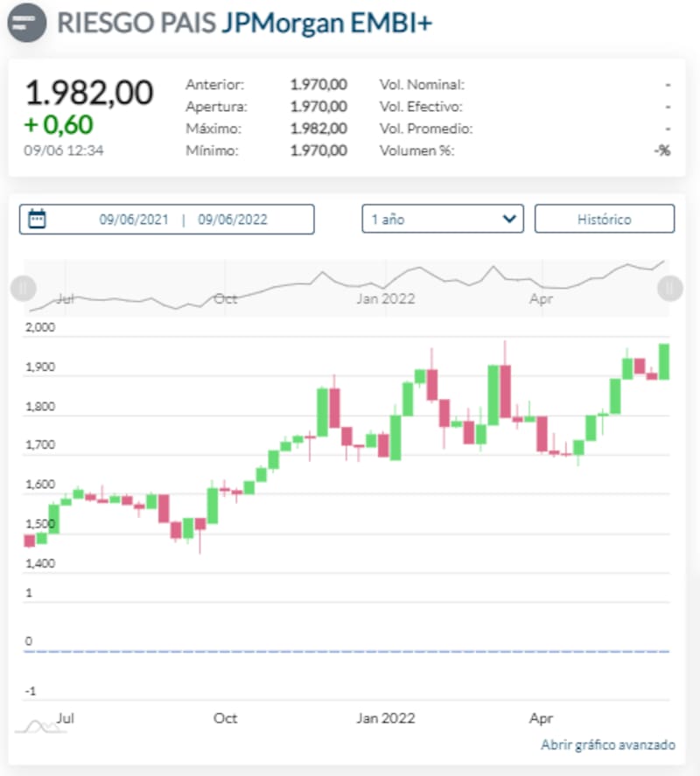This screenshot has width=700, height=776.
Task: Click the green +0,60 change figure
Action: [x=58, y=124]
